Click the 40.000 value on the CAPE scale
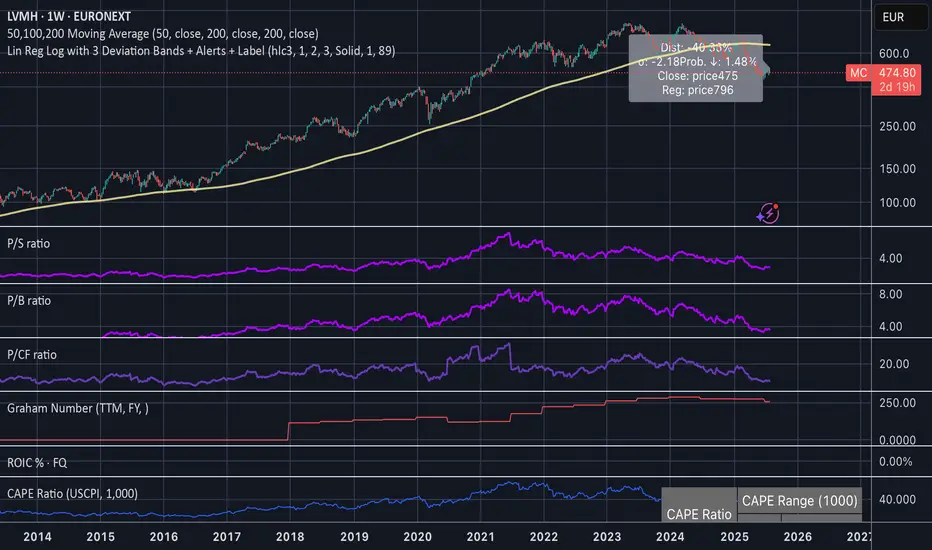Image resolution: width=932 pixels, height=550 pixels. click(898, 499)
